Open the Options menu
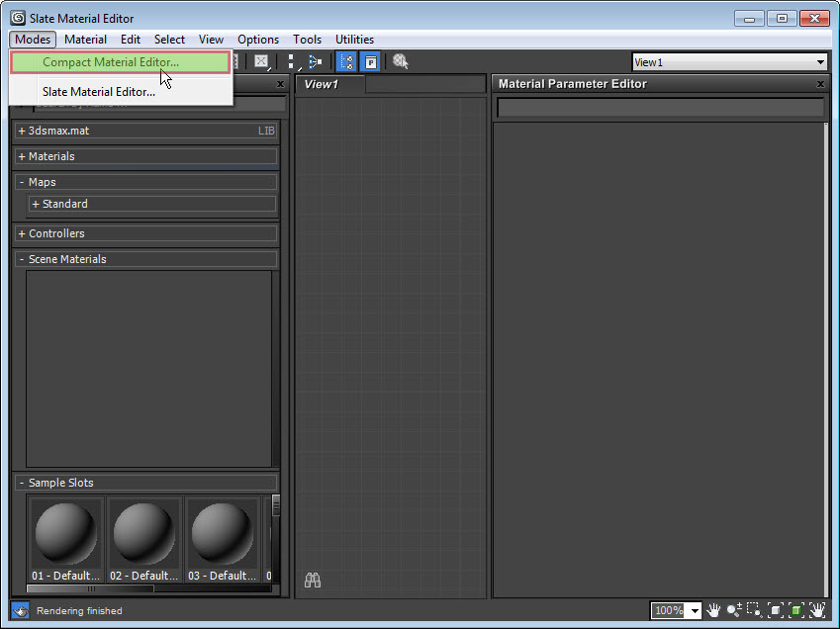The height and width of the screenshot is (629, 840). coord(258,40)
